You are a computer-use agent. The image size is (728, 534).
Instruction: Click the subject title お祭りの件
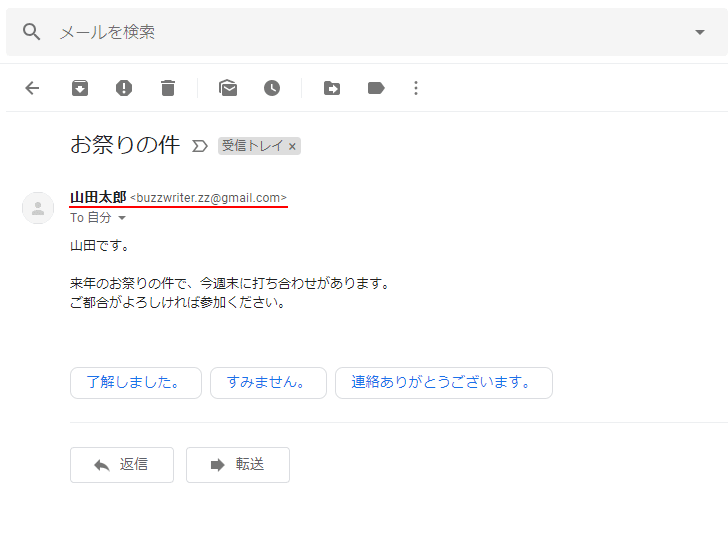point(125,144)
